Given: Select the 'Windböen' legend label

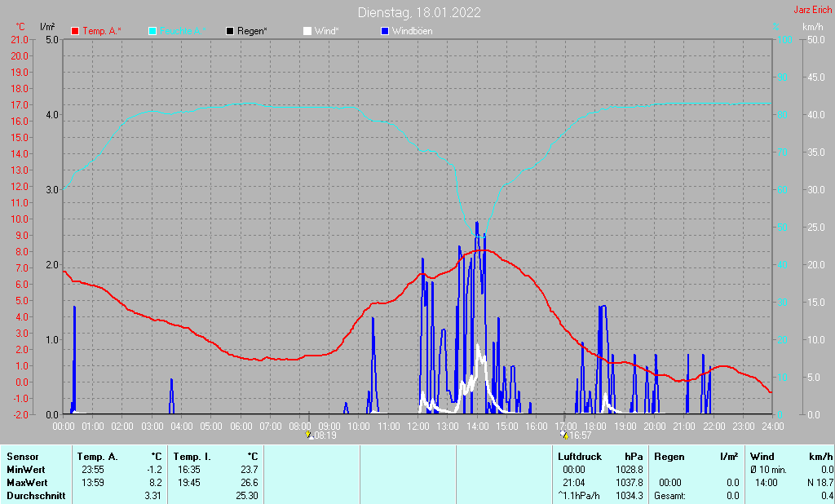Looking at the screenshot, I should pos(412,31).
